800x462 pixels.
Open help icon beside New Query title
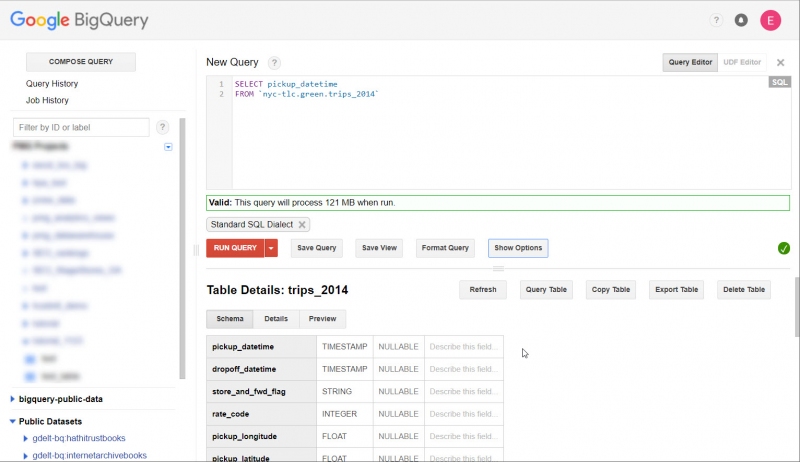coord(274,63)
